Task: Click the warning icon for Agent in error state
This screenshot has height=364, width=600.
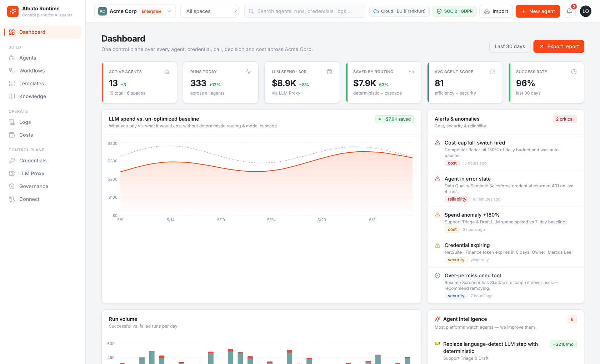Action: point(437,179)
